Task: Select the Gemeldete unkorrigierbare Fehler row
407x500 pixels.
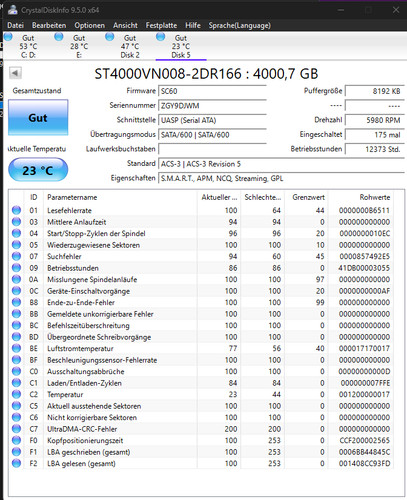Action: pos(201,314)
